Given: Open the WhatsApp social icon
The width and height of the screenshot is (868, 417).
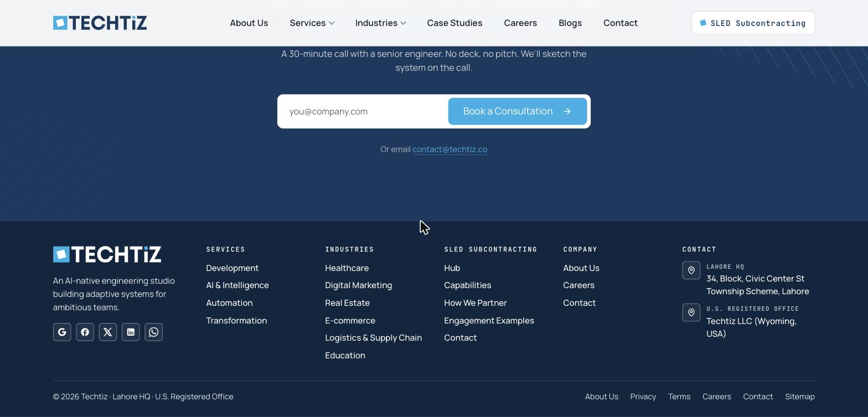Looking at the screenshot, I should tap(154, 332).
